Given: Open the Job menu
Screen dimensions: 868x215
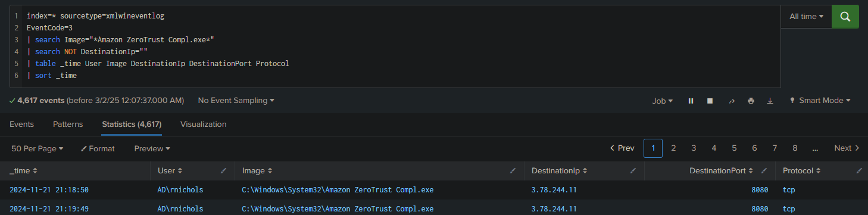Looking at the screenshot, I should pos(663,101).
